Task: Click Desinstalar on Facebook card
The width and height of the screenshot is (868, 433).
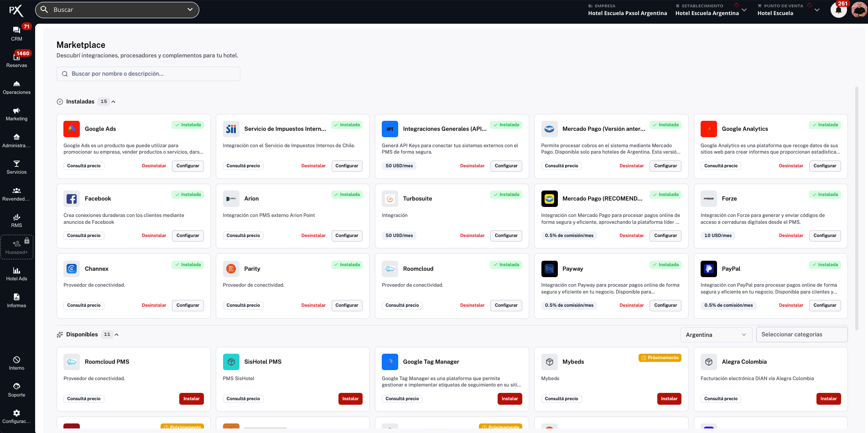Action: coord(154,236)
